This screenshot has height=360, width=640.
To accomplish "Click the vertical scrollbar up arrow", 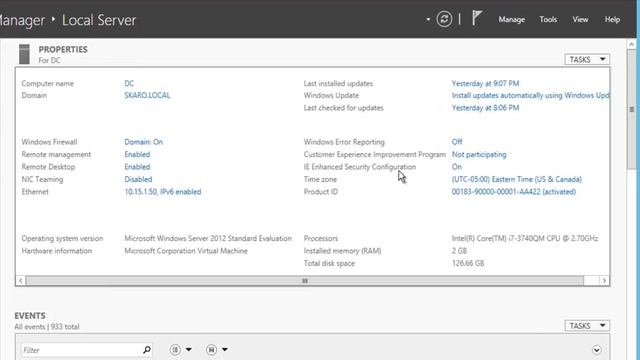I will point(631,44).
